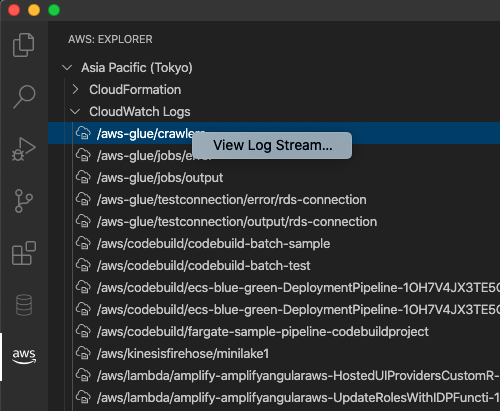
Task: Click icon beside UpdateRolesWithIDPFuncti lambda log group
Action: [x=83, y=397]
